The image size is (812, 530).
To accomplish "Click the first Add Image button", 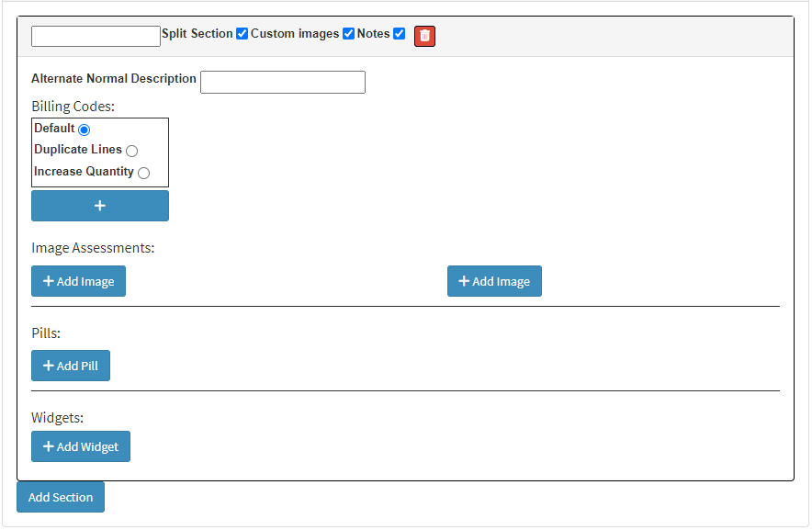I will click(78, 281).
